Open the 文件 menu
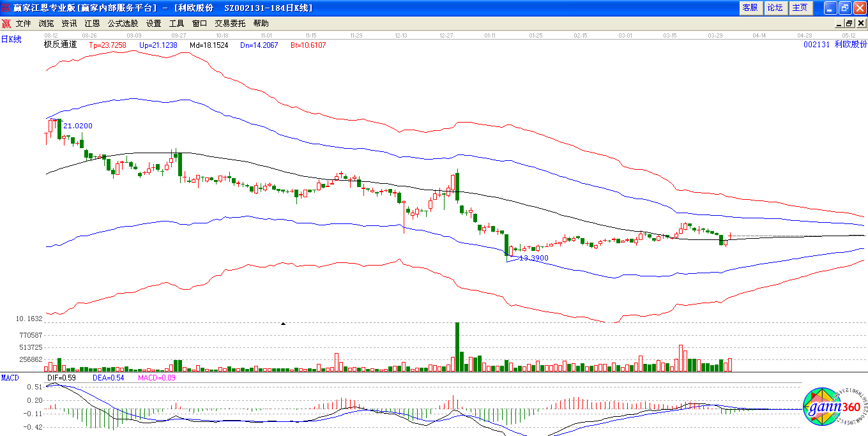Screen dimensions: 868x436 [x=24, y=24]
